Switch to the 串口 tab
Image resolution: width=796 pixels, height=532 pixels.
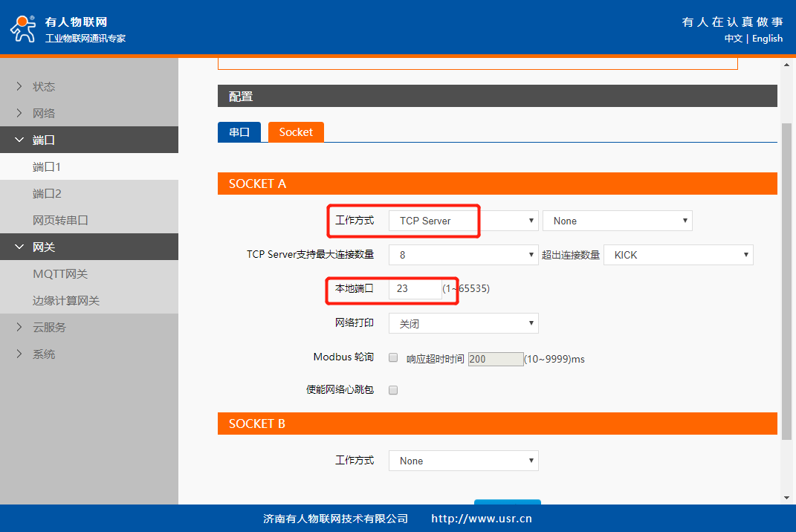[x=239, y=132]
